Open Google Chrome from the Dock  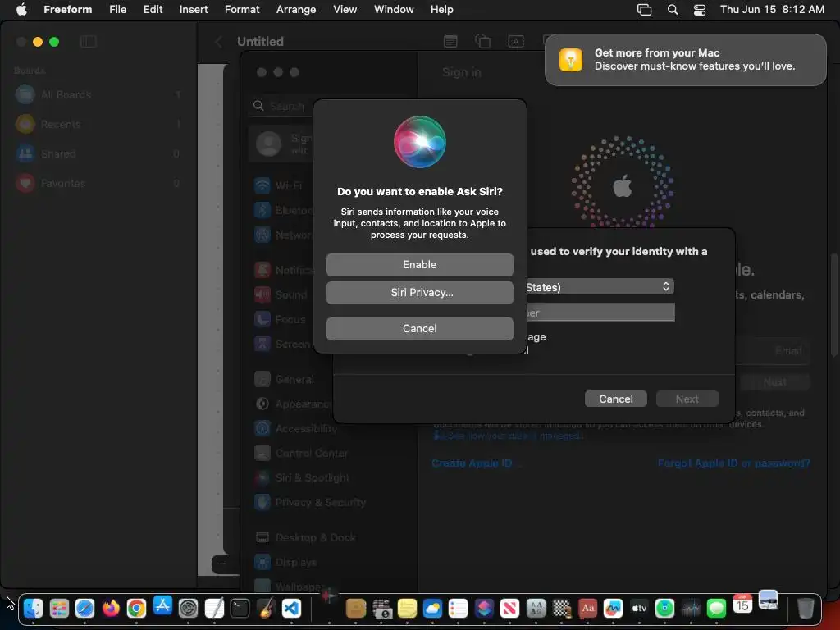click(x=137, y=608)
